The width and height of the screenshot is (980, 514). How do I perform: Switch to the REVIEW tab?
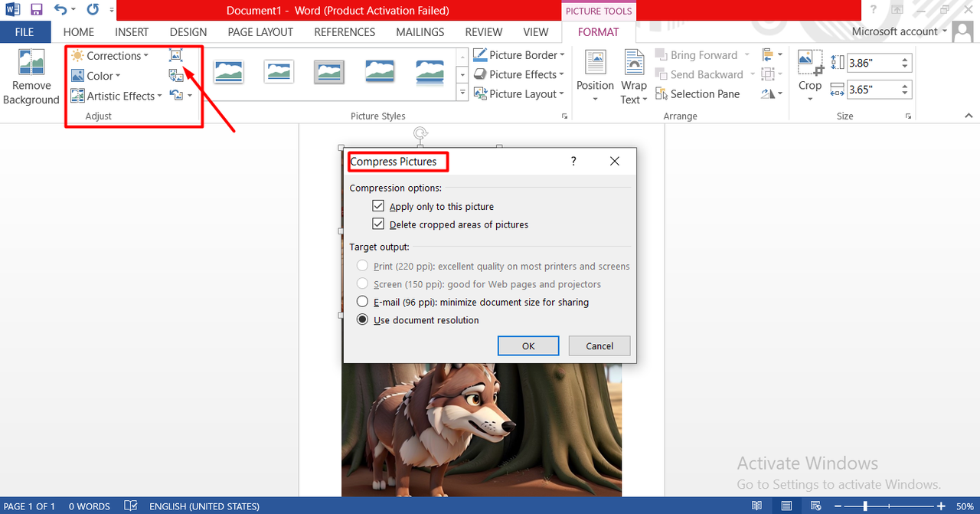click(484, 32)
